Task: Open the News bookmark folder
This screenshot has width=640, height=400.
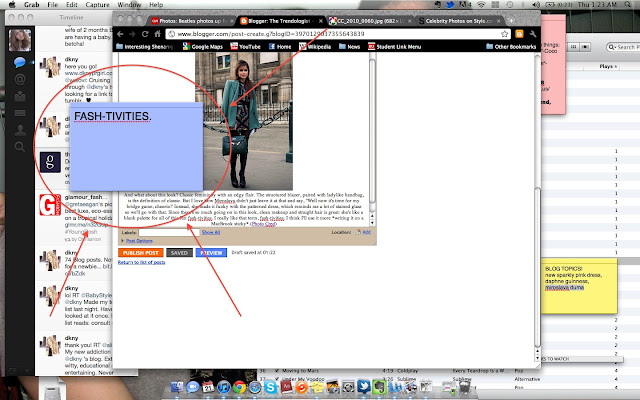Action: 349,47
